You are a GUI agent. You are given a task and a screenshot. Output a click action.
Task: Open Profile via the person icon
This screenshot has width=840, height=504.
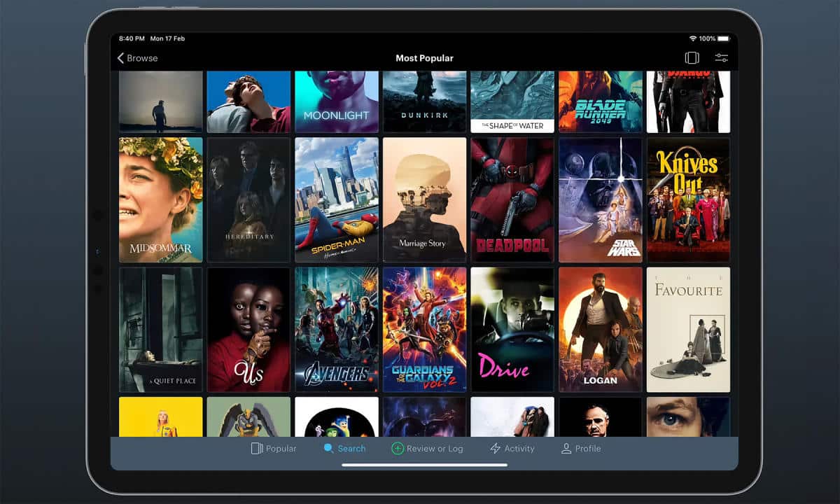(565, 449)
